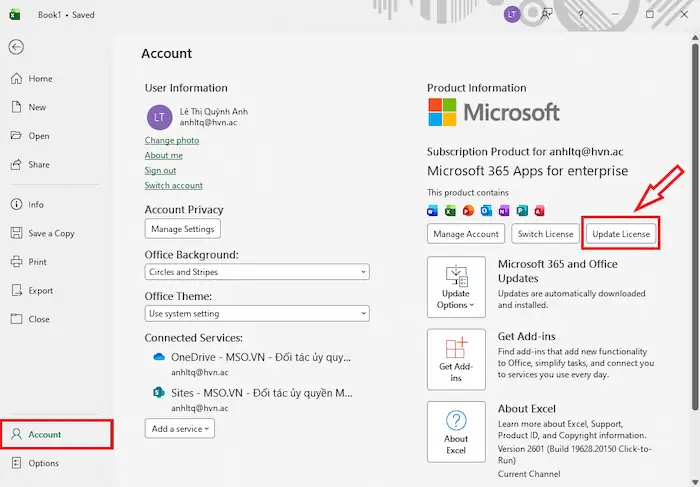This screenshot has height=487, width=700.
Task: Expand the Add a service dropdown
Action: pos(179,428)
